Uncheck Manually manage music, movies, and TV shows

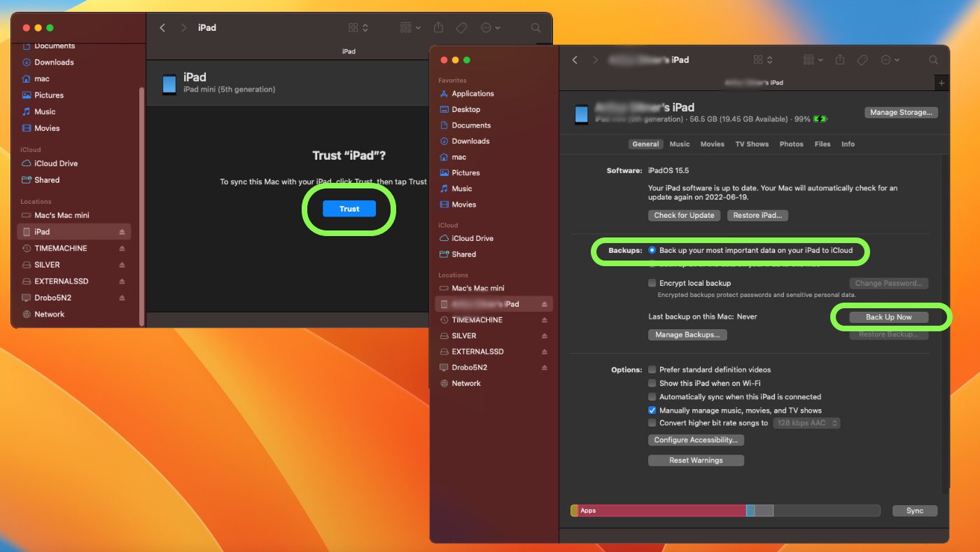(652, 410)
